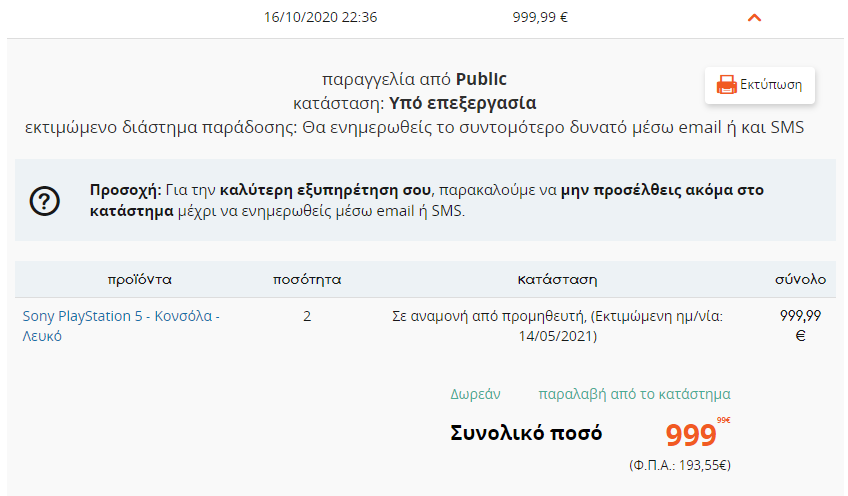Click the large orange 999 total price
Image resolution: width=848 pixels, height=496 pixels.
click(691, 434)
